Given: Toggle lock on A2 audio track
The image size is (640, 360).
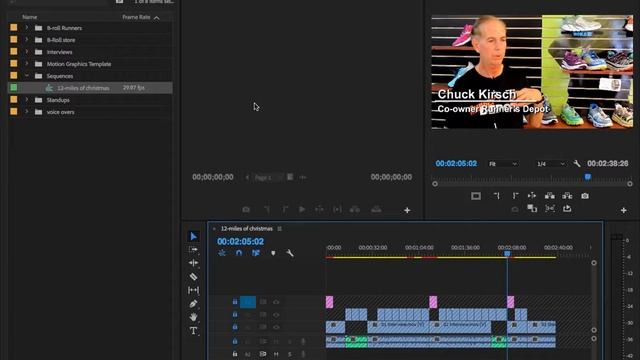Looking at the screenshot, I should point(235,354).
